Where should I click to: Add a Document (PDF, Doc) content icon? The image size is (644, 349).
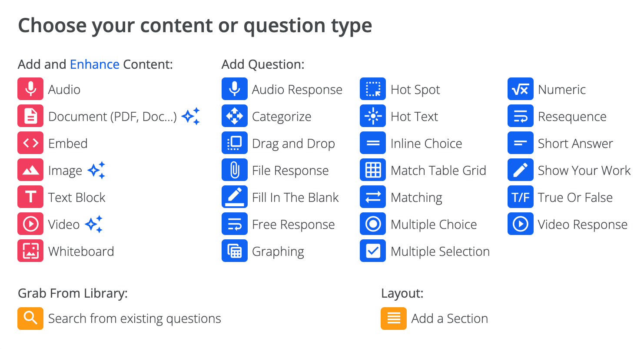[30, 117]
